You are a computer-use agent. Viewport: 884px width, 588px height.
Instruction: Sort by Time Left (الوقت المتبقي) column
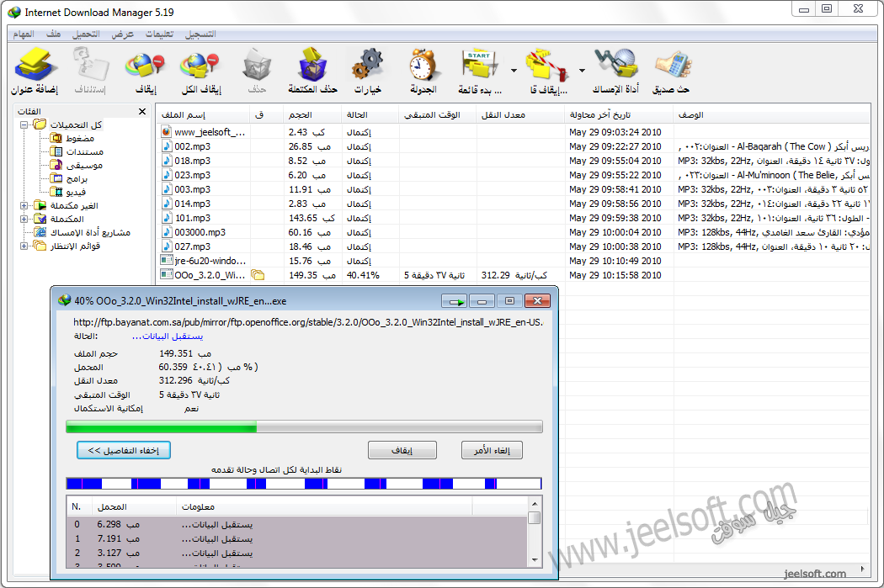438,115
